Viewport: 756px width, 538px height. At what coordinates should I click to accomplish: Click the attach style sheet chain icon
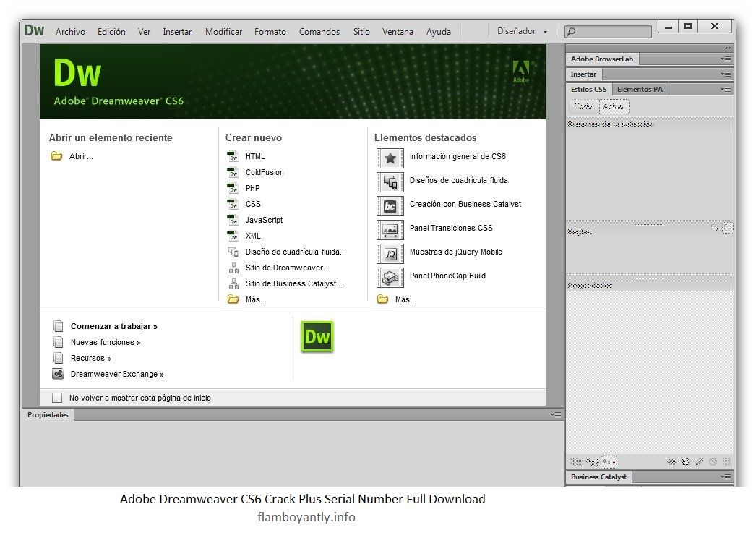[671, 462]
